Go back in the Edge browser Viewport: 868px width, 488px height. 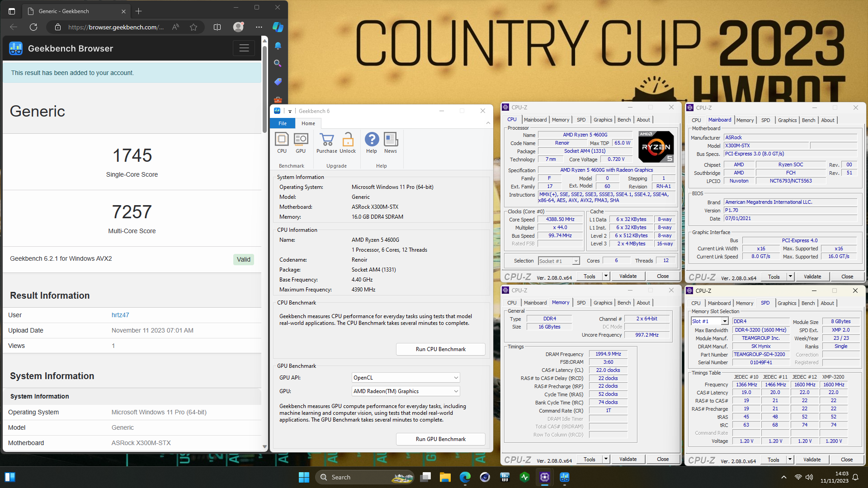point(14,27)
